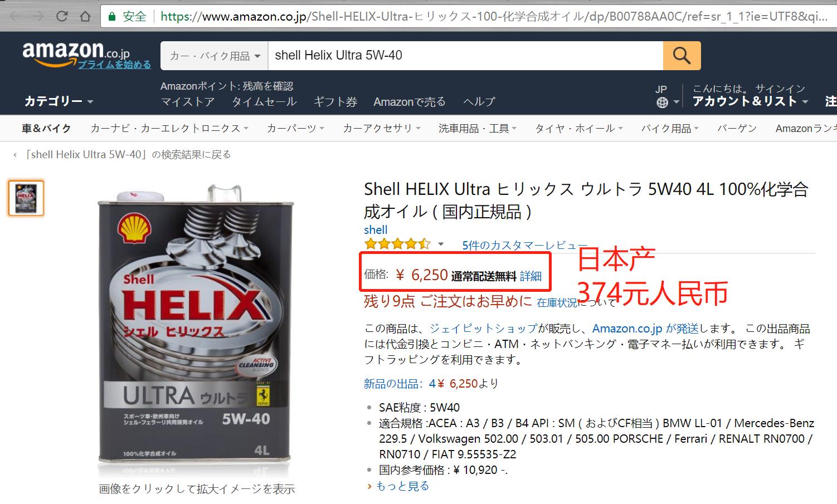Click the browser back arrow
Screen dimensions: 837x504
coord(15,16)
